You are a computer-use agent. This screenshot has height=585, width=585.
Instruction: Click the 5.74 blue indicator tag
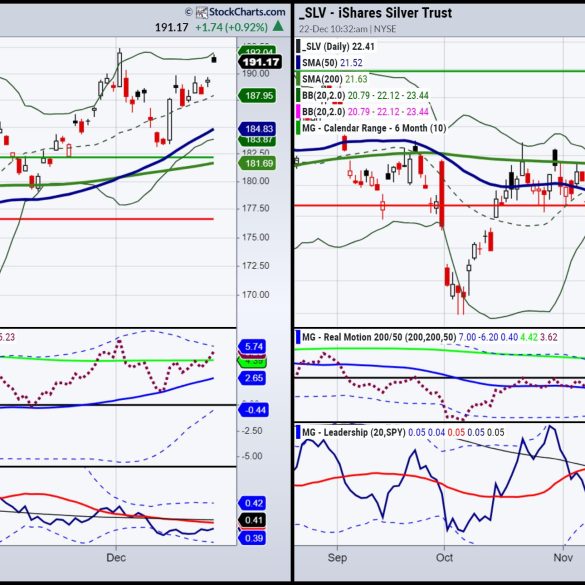pos(252,347)
